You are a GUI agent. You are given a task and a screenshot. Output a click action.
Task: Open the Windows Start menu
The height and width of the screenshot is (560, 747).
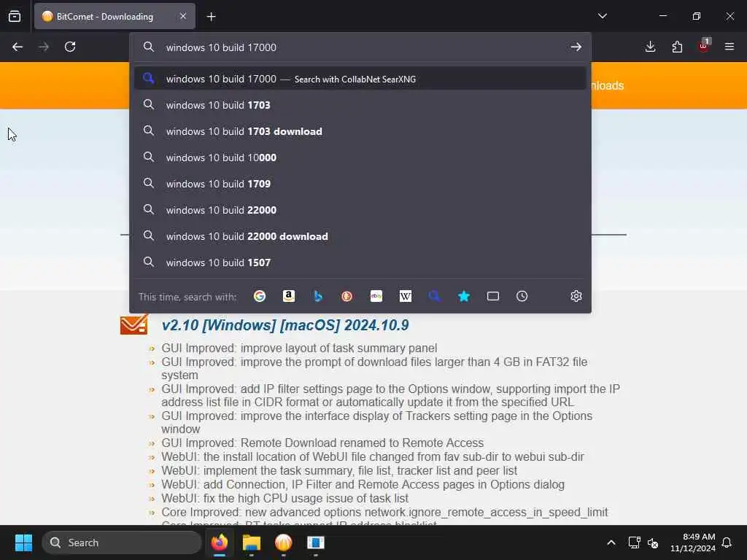23,542
